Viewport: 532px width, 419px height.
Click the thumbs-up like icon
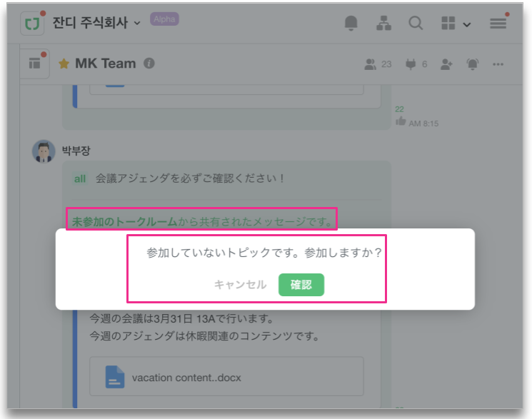pos(401,121)
